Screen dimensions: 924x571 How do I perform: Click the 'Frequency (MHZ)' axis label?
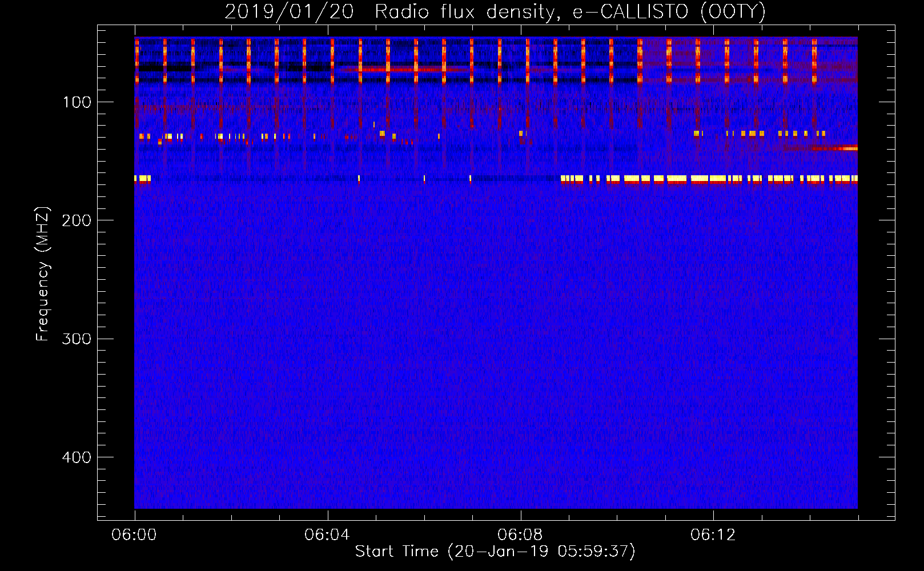(43, 274)
